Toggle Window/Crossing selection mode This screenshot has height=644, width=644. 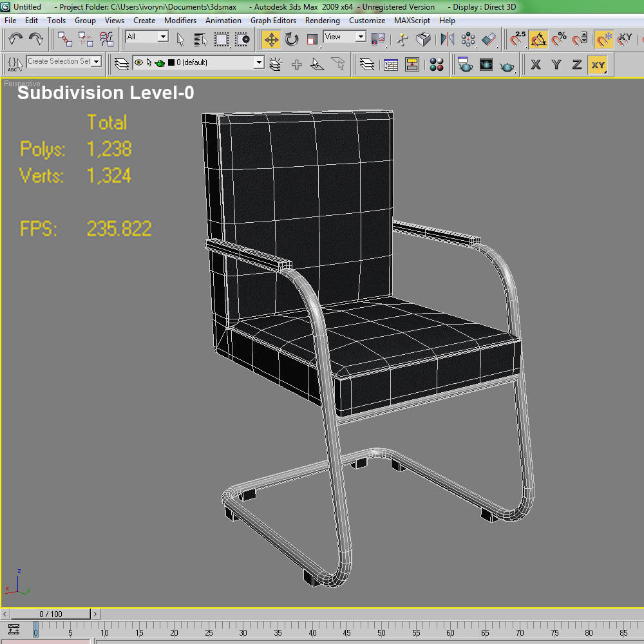242,39
